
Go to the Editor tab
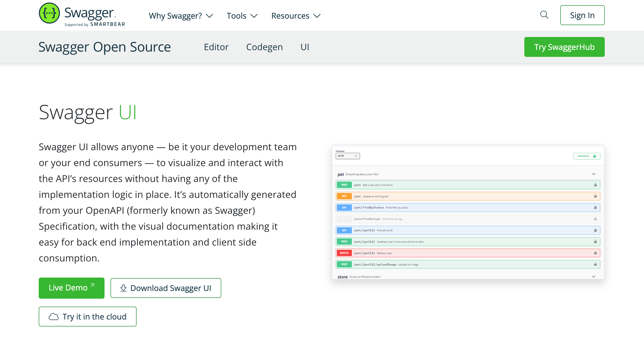pos(216,47)
